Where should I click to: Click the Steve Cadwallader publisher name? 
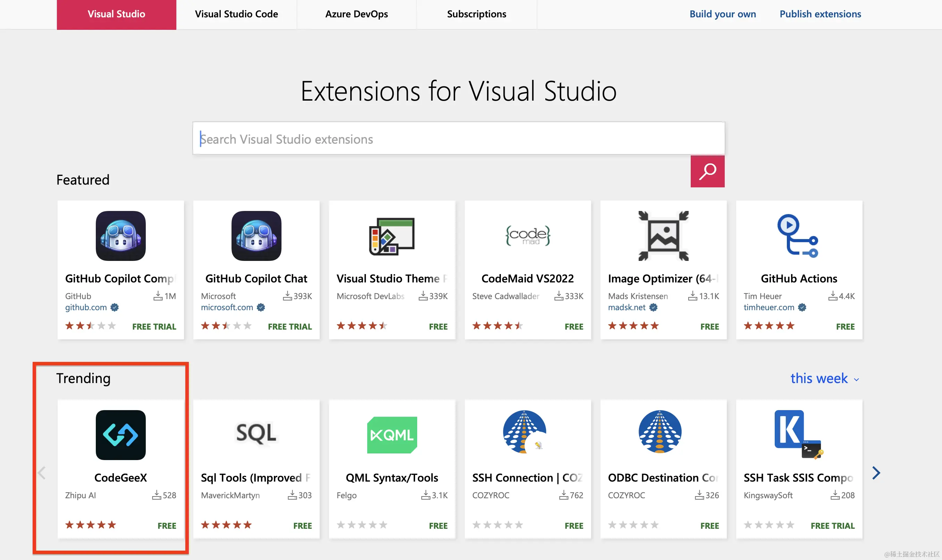pos(506,296)
